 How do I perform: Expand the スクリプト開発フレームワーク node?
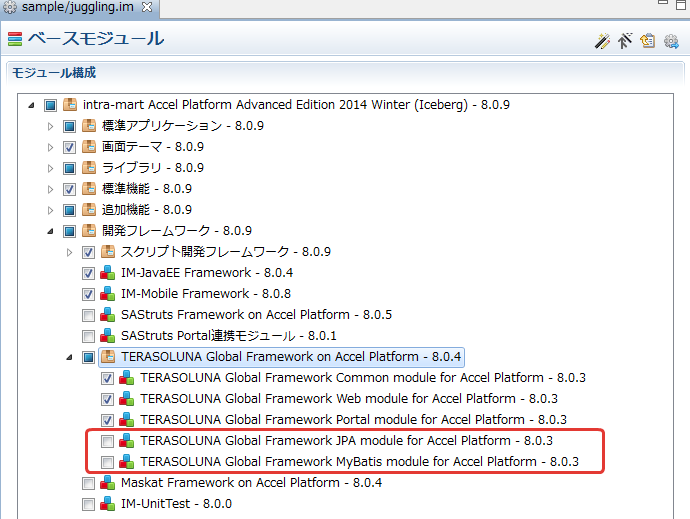(69, 252)
